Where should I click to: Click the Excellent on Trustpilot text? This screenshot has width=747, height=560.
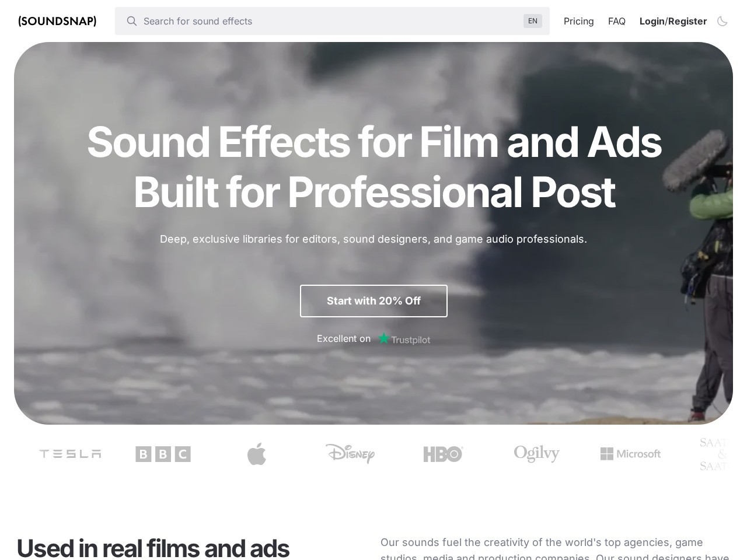point(373,339)
